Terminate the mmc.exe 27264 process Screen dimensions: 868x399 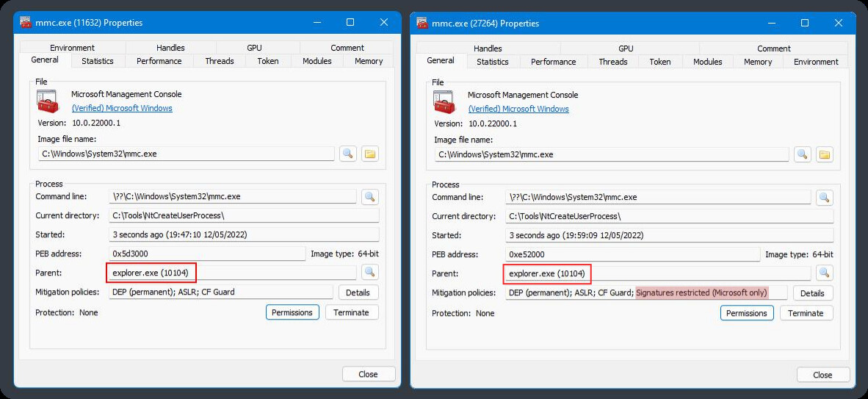(x=806, y=312)
